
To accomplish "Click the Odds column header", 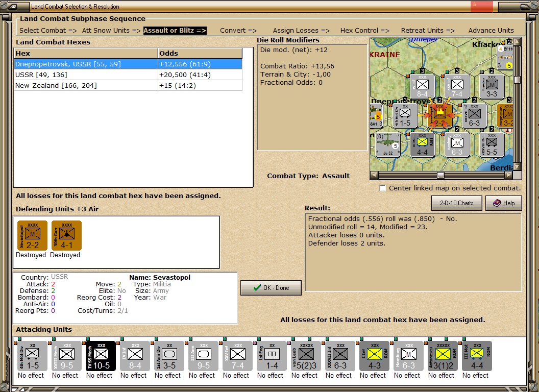I will pos(200,53).
